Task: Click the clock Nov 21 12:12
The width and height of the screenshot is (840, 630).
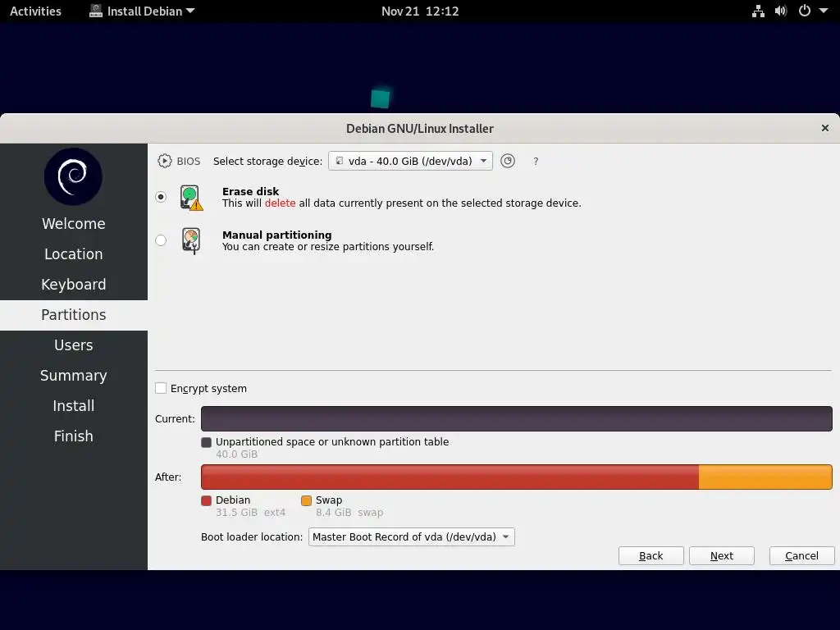Action: (420, 11)
